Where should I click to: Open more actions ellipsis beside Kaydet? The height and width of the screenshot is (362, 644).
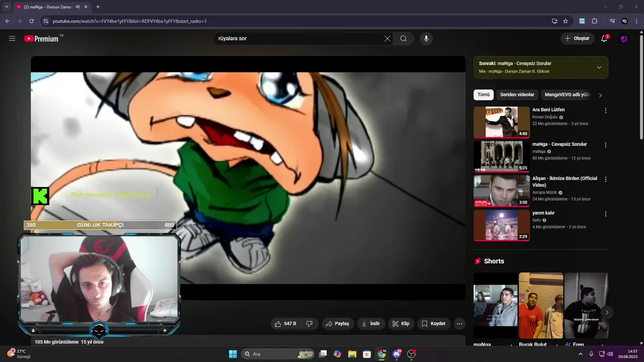tap(459, 324)
